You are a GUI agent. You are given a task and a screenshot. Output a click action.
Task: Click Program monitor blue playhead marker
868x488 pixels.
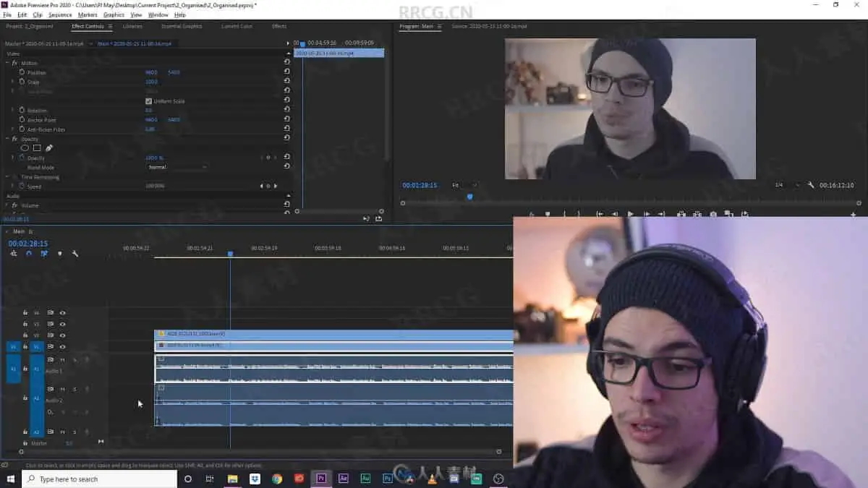pyautogui.click(x=469, y=197)
